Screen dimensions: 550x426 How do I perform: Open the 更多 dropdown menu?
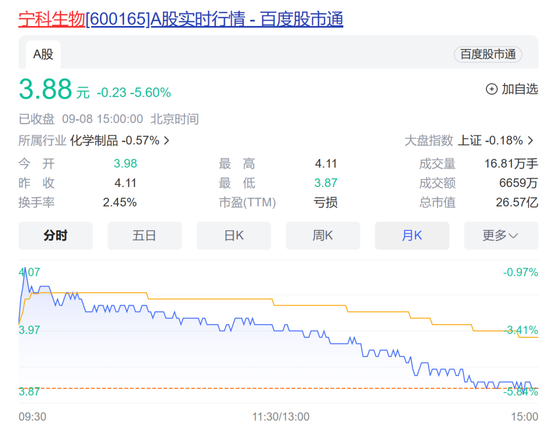coord(501,235)
